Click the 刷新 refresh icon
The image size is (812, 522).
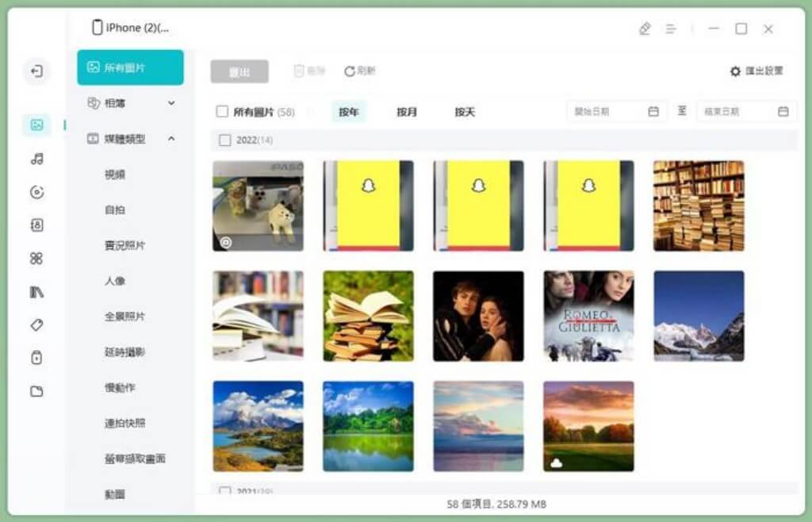[x=350, y=71]
